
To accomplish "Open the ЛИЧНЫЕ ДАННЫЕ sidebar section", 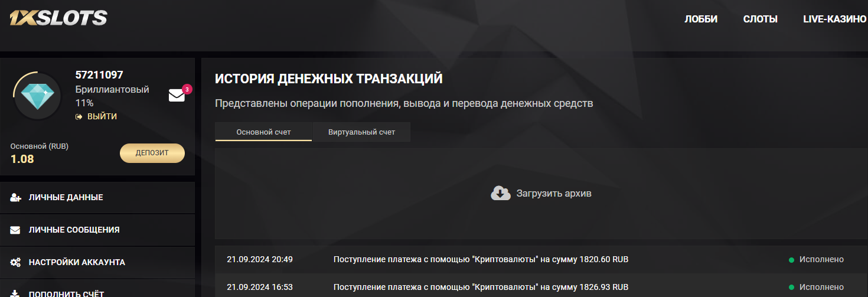I will 97,197.
